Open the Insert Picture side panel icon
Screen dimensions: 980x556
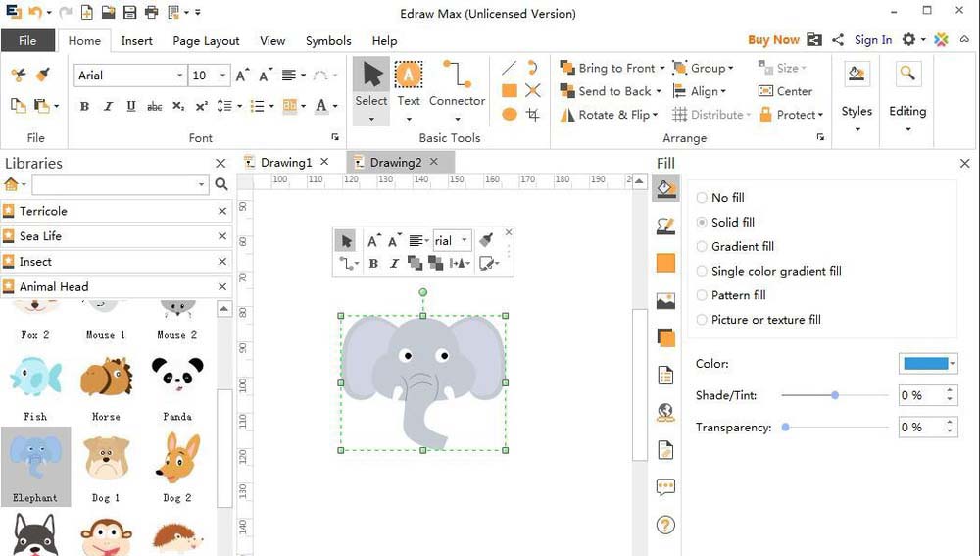(x=665, y=301)
